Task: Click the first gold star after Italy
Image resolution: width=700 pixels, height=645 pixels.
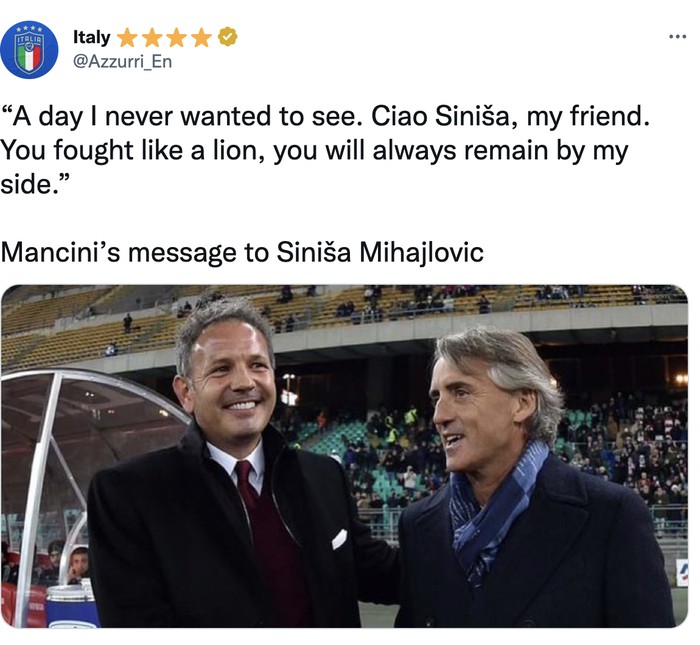Action: [x=127, y=38]
